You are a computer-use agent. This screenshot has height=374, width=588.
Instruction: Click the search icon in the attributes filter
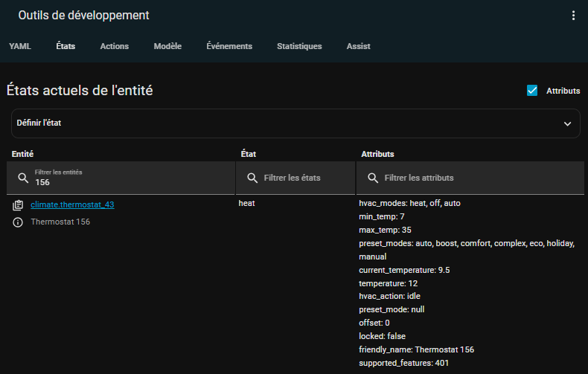tap(372, 178)
